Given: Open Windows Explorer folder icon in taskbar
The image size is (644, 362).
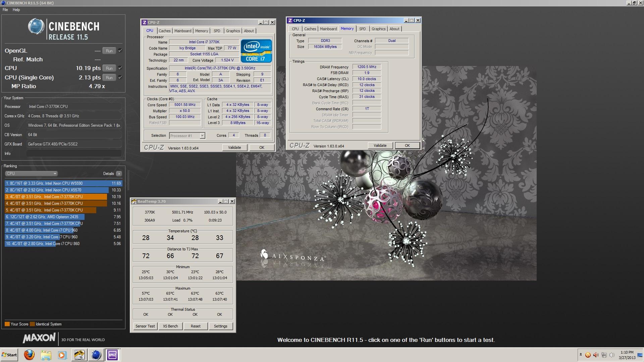Looking at the screenshot, I should tap(46, 355).
